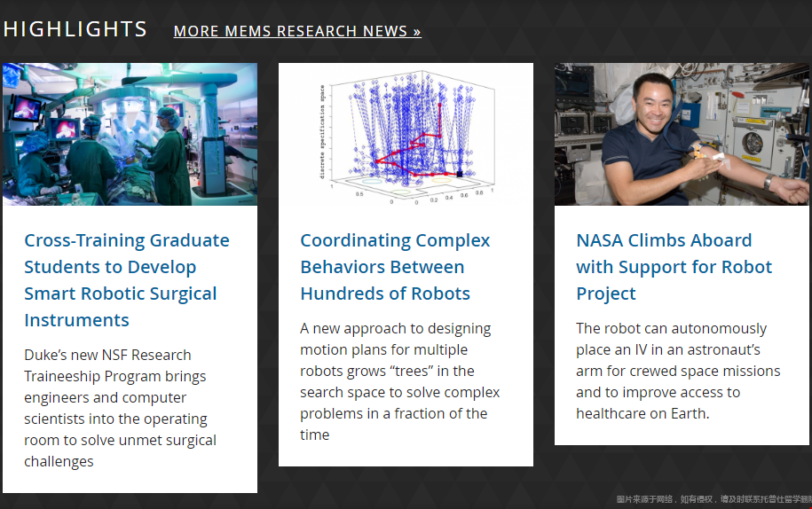Click the Chinese watermark text at bottom
Viewport: 812px width, 509px height.
pos(713,499)
